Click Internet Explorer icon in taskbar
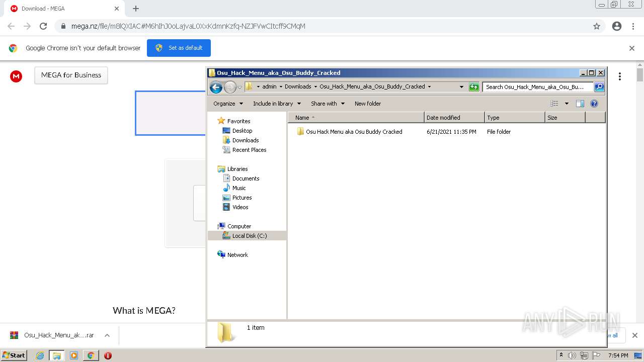The image size is (644, 362). (40, 355)
